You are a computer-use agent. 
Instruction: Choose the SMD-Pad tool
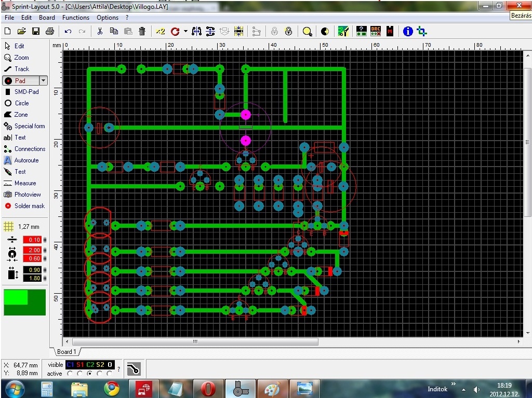click(x=26, y=92)
